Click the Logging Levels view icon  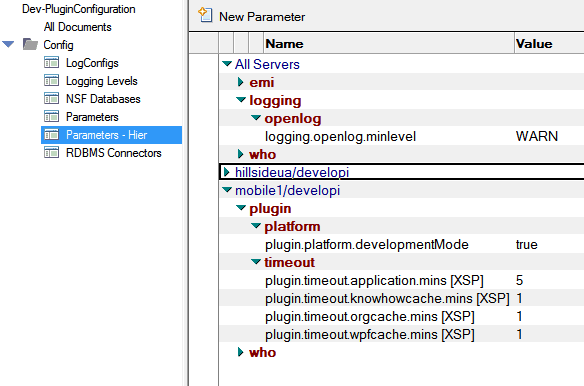tap(51, 80)
